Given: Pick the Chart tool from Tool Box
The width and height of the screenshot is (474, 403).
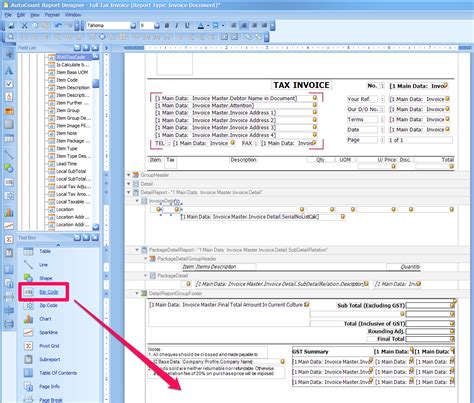Looking at the screenshot, I should (45, 319).
